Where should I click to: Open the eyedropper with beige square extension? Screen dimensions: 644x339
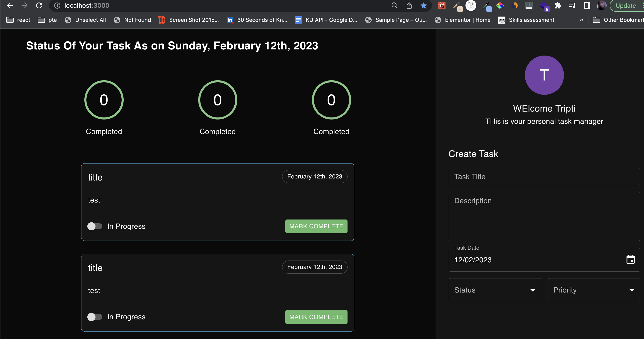(x=458, y=6)
